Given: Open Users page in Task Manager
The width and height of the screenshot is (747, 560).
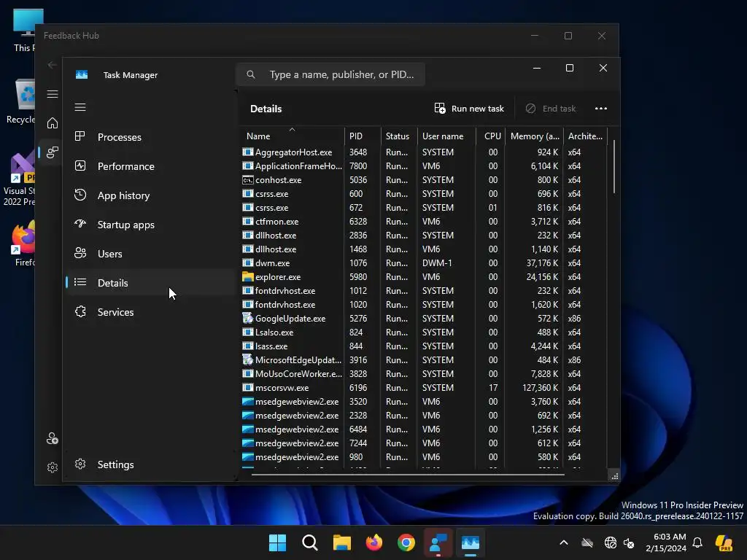Looking at the screenshot, I should [x=150, y=254].
